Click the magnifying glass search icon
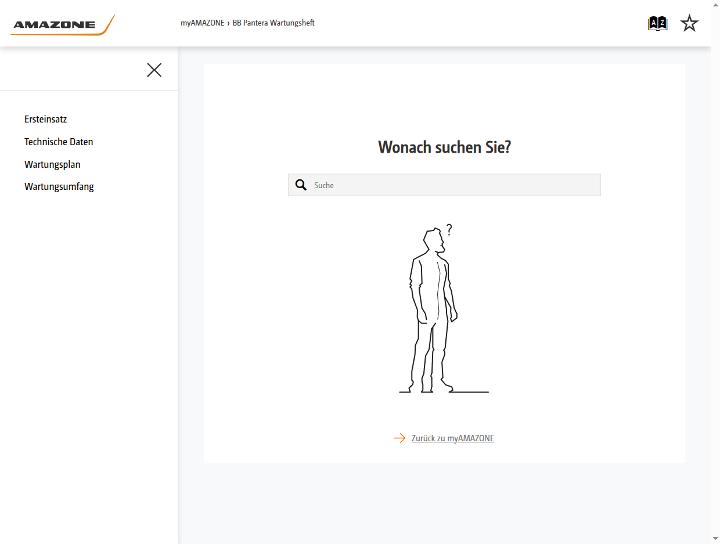The height and width of the screenshot is (544, 720). point(301,185)
